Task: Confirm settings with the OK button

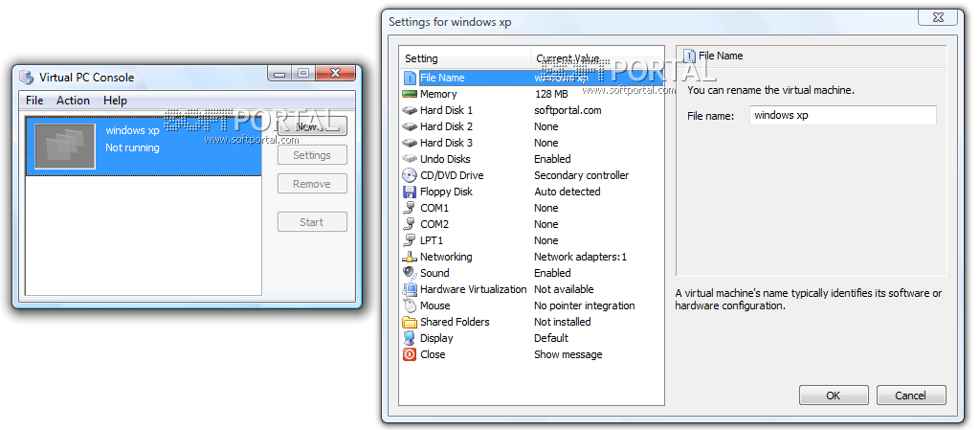Action: [x=834, y=395]
